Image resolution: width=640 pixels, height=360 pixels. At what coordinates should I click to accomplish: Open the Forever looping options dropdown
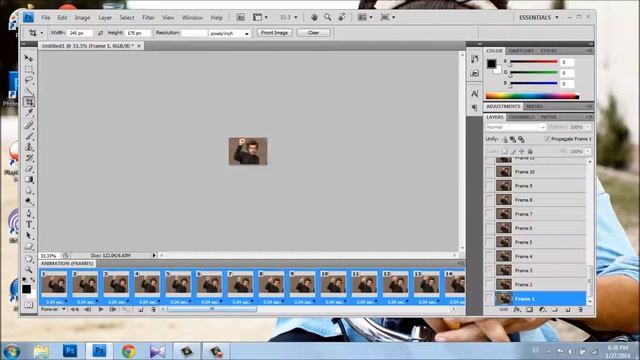click(53, 309)
